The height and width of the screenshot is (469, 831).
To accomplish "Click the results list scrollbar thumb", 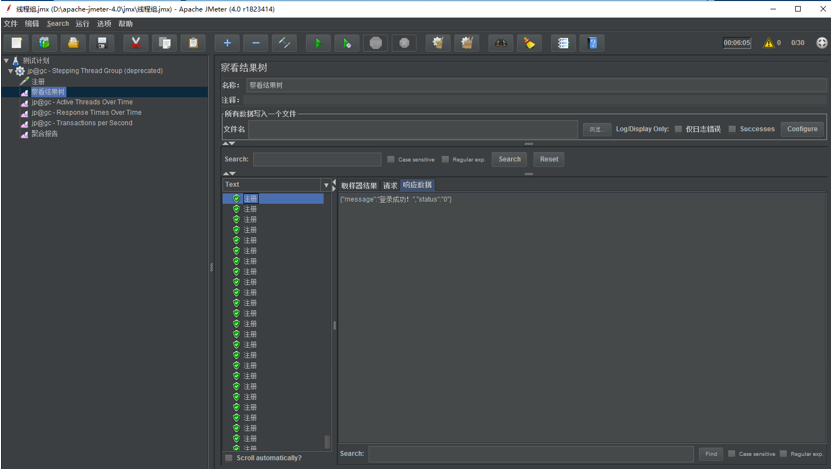I will coord(327,441).
